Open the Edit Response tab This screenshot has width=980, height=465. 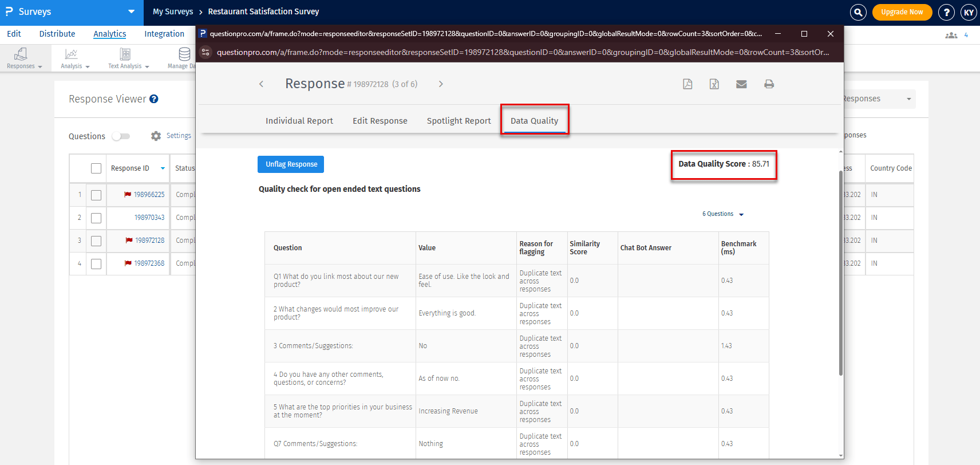[x=380, y=121]
